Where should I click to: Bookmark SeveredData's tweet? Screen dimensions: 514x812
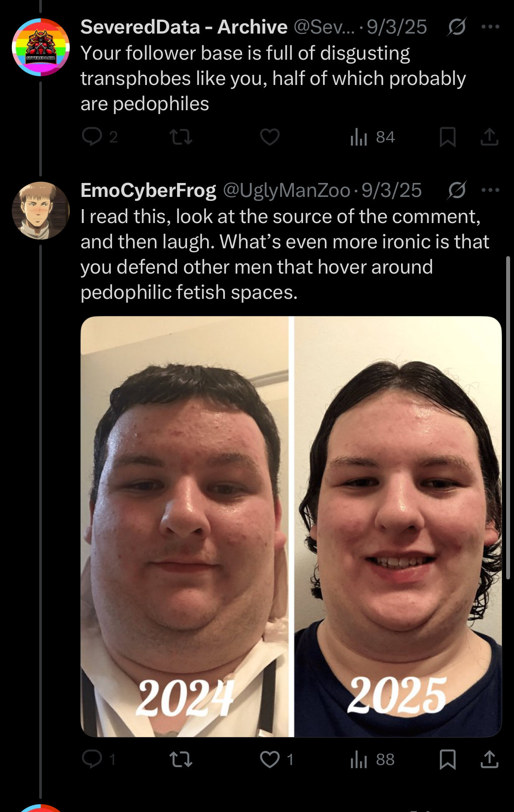pyautogui.click(x=448, y=137)
